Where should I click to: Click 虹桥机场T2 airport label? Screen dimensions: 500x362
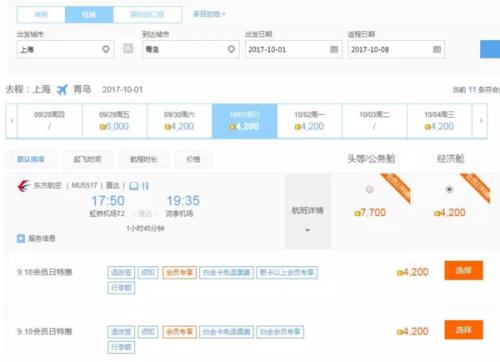point(107,213)
